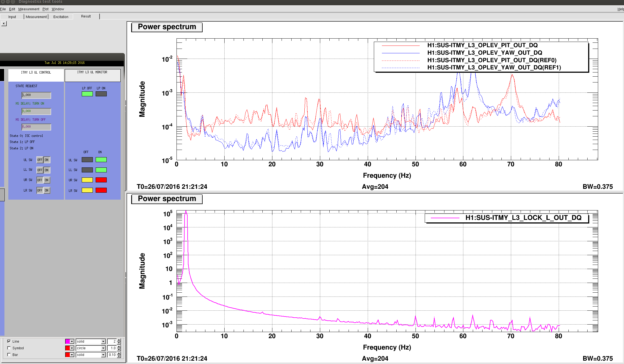Click the OPLEV_PIT_OUT_DQ(REF0) legend entry
Viewport: 624px width, 364px height.
tap(492, 60)
